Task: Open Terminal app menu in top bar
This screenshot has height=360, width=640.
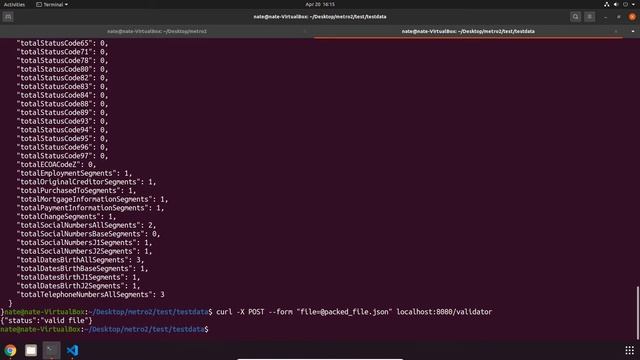Action: tap(52, 4)
